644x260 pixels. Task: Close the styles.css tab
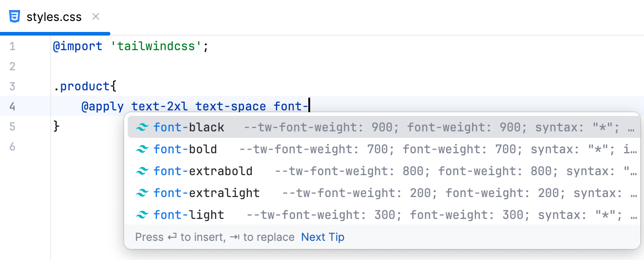click(x=96, y=17)
